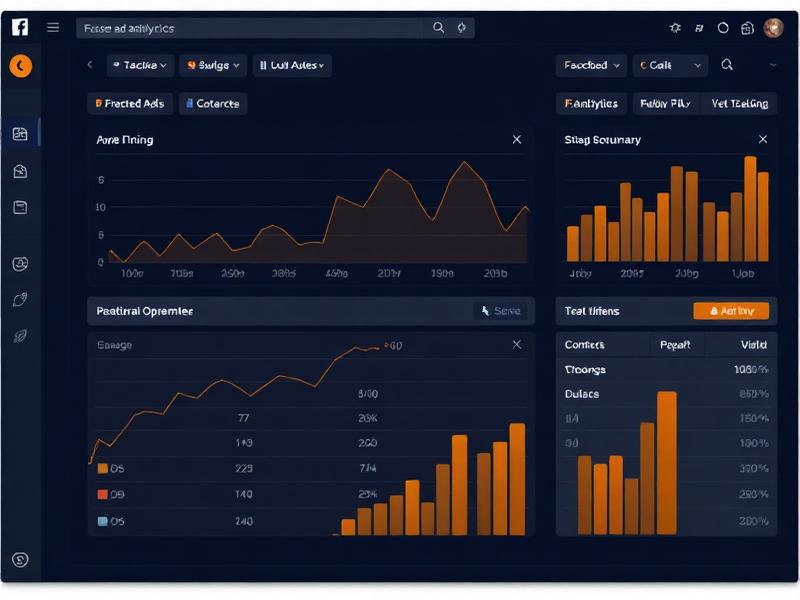Close the Eaaage chart panel
Screen dimensions: 800x600
(x=517, y=345)
